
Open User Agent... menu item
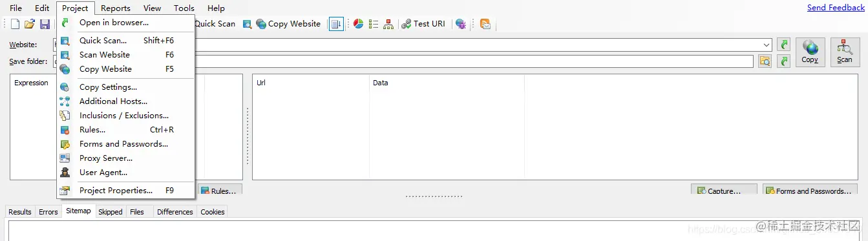(x=126, y=173)
